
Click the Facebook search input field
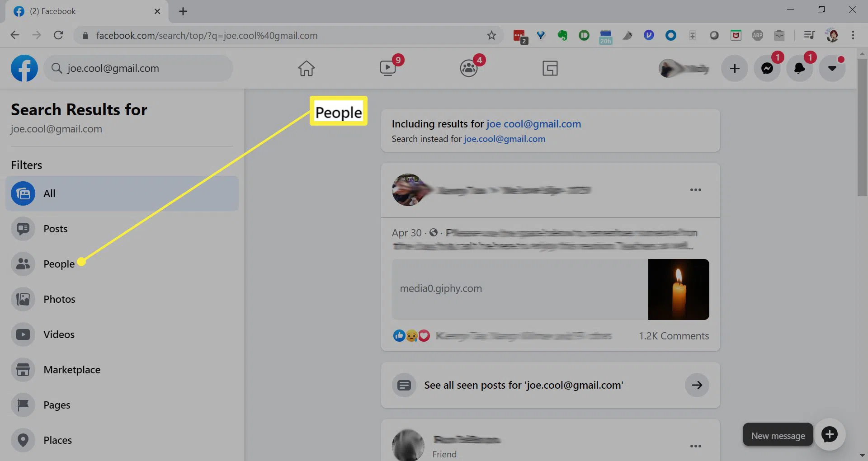[145, 69]
